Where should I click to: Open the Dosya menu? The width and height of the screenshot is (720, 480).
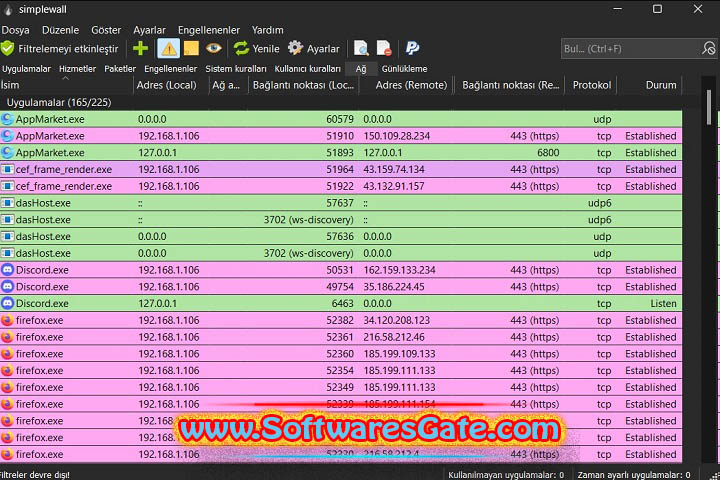(x=16, y=30)
